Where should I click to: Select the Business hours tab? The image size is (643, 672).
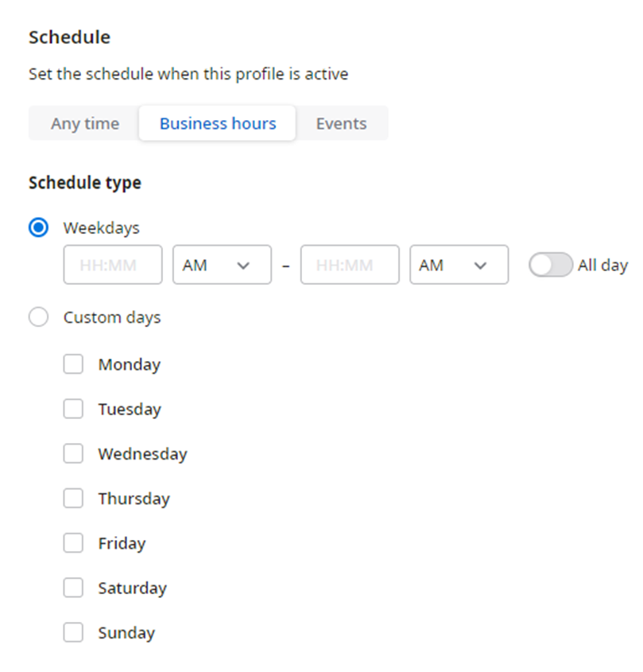coord(218,123)
